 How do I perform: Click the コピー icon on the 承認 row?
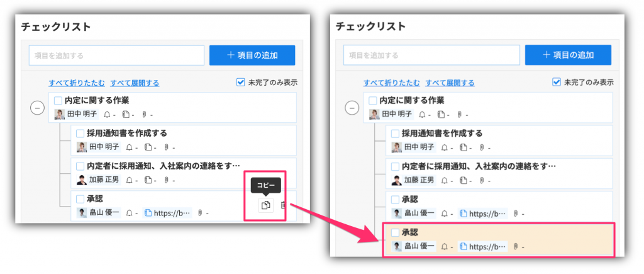(x=266, y=205)
